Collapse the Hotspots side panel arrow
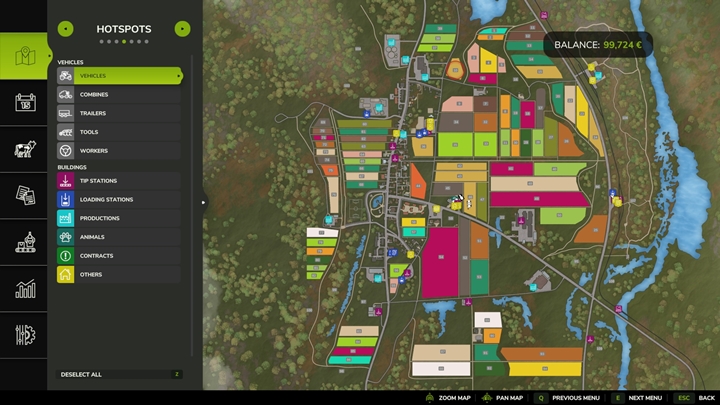Screen dimensions: 720x405 203,202
